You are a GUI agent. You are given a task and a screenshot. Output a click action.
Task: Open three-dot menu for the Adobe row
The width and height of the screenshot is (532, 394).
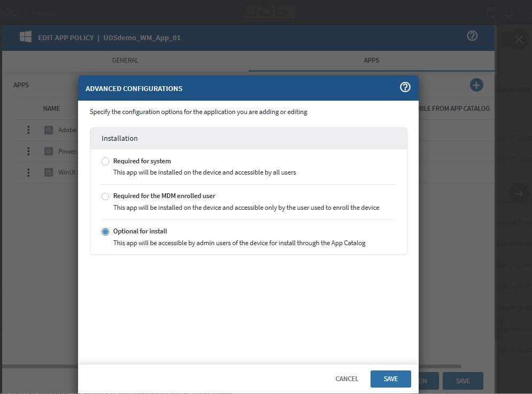[28, 130]
